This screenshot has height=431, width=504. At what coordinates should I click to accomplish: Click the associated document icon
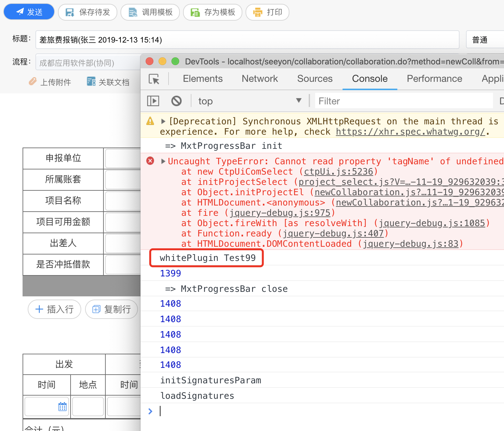click(91, 82)
